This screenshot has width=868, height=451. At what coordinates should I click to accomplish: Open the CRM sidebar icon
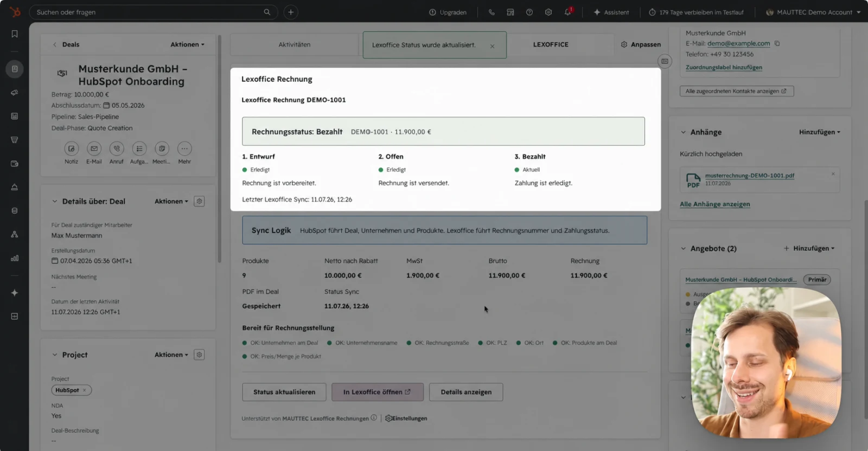(x=15, y=69)
